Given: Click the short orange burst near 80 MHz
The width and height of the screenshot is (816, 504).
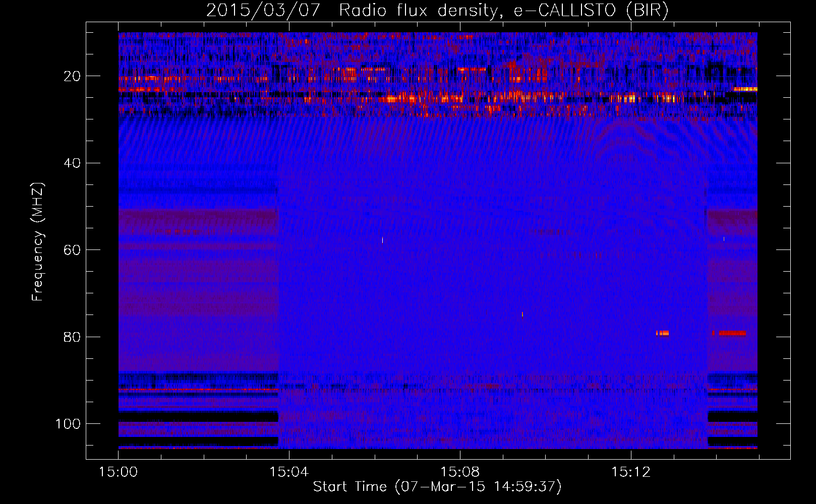Looking at the screenshot, I should point(662,333).
